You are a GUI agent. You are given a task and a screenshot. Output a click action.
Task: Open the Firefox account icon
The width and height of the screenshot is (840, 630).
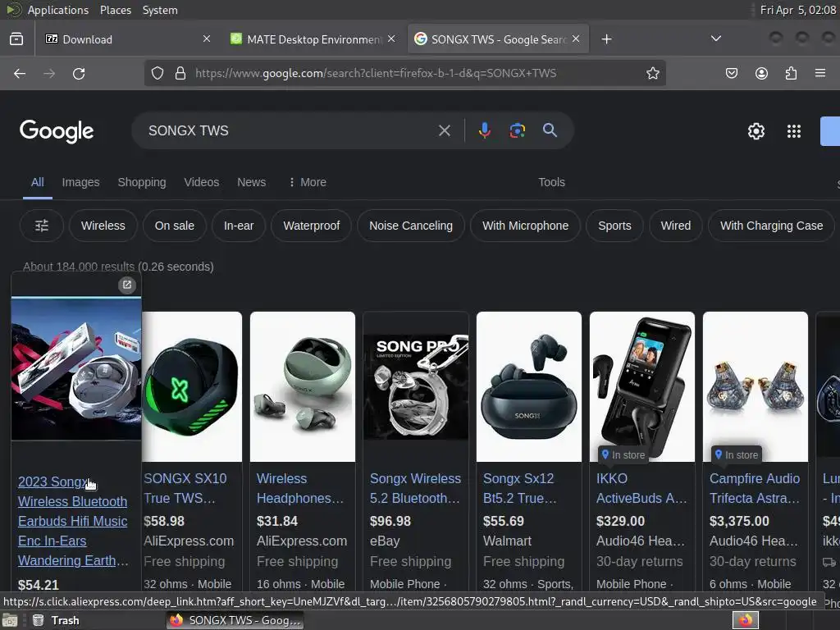[761, 73]
